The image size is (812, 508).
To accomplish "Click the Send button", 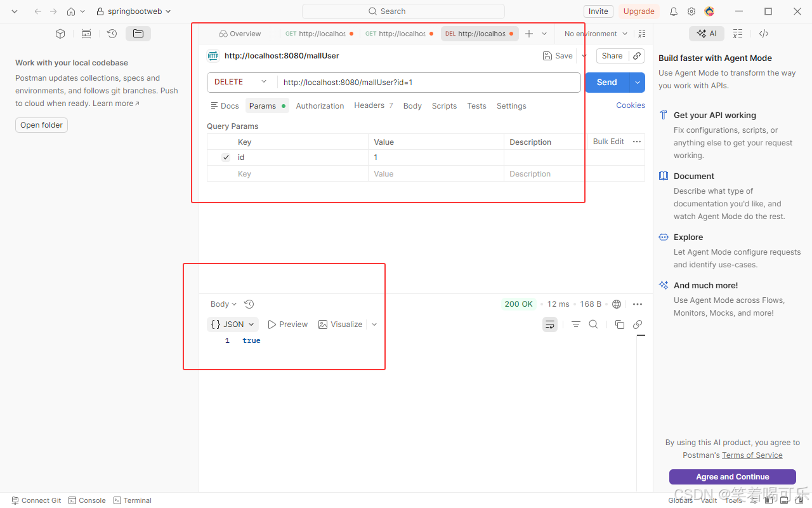I will coord(607,83).
